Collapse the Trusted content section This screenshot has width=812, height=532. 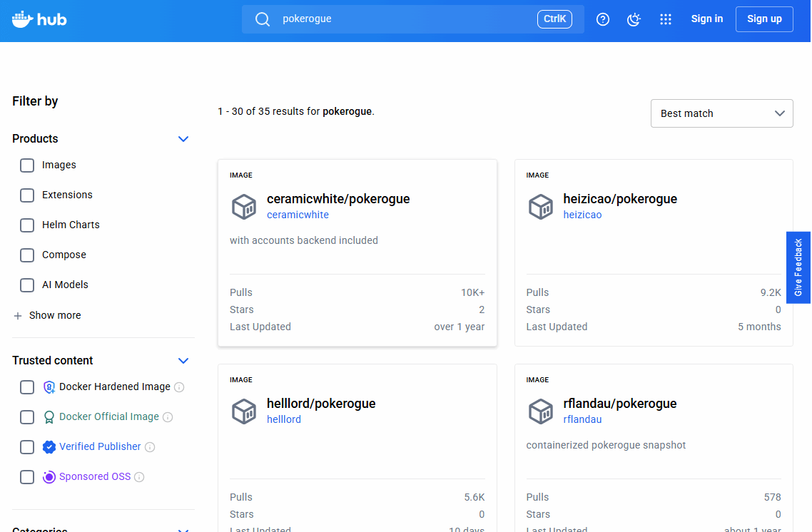[x=183, y=361]
